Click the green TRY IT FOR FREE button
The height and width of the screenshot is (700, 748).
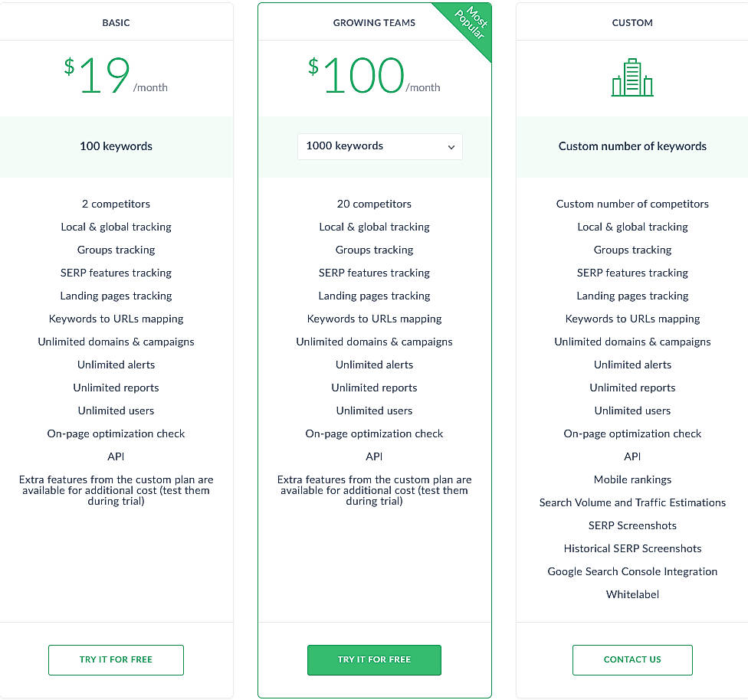click(x=374, y=659)
